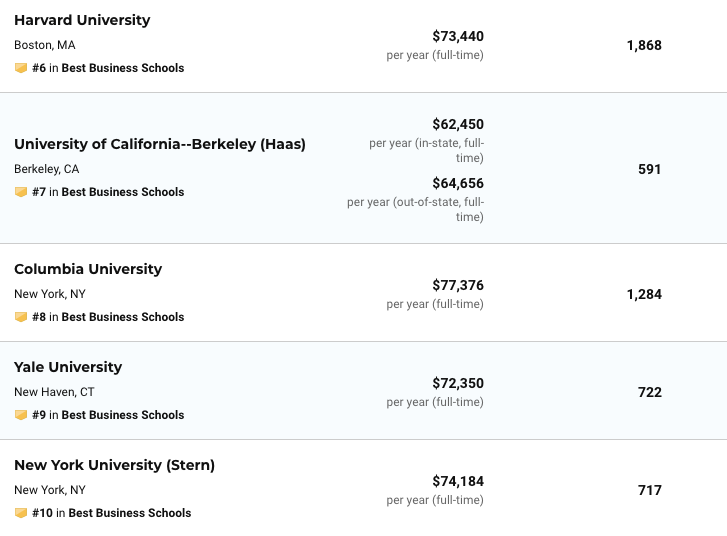Click Berkeley's #7 in Best Business Schools ranking
The image size is (727, 536).
tap(108, 192)
